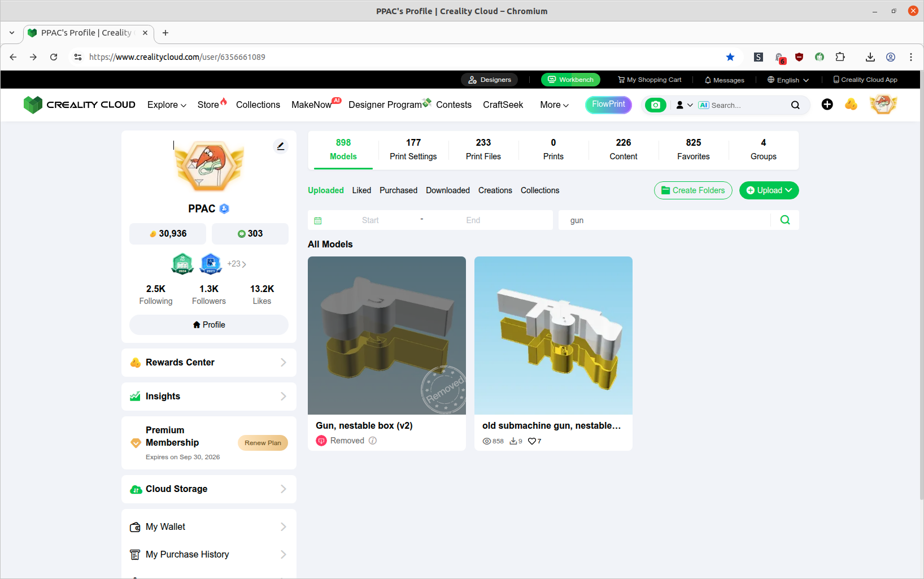This screenshot has width=924, height=579.
Task: Switch to the Print Settings tab
Action: (413, 150)
